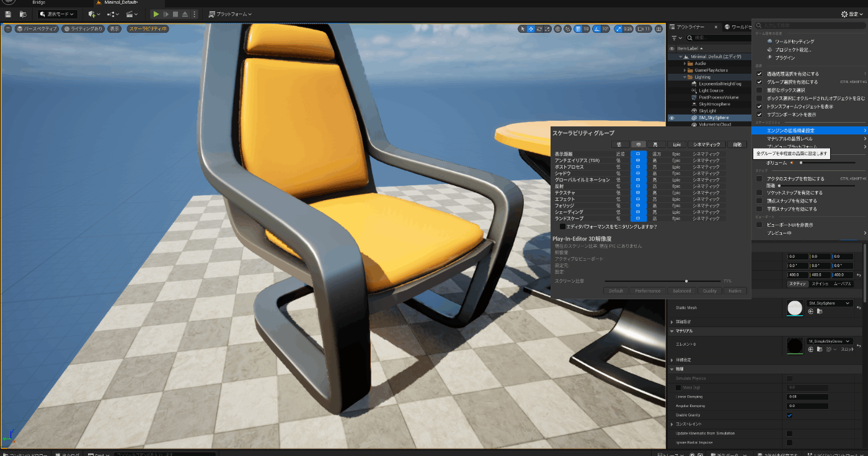Image resolution: width=868 pixels, height=456 pixels.
Task: Expand the Audio folder in the Outliner
Action: point(685,63)
